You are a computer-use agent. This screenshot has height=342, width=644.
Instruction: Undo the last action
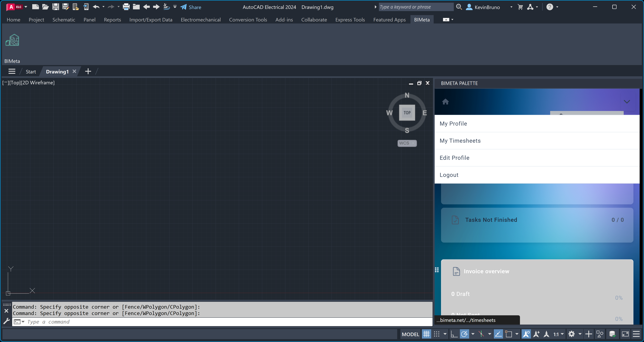point(96,7)
